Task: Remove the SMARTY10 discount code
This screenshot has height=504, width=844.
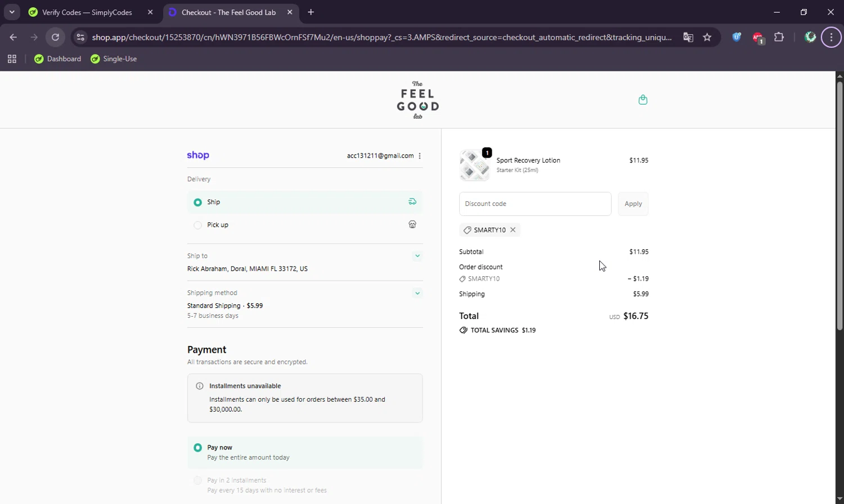Action: coord(513,229)
